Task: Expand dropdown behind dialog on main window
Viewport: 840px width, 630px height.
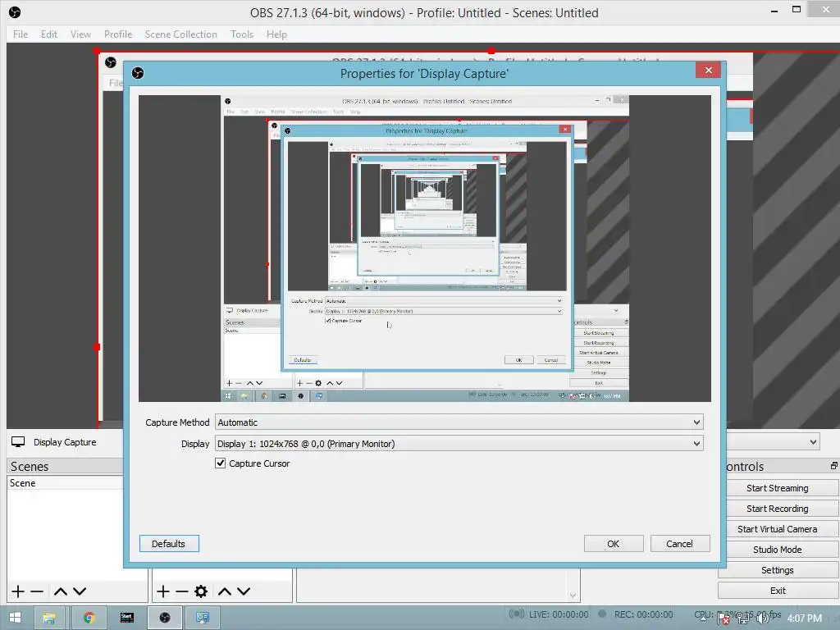Action: point(813,442)
